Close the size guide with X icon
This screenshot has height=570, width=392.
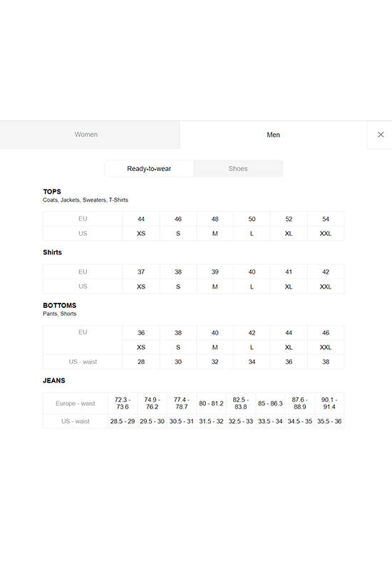tap(381, 135)
